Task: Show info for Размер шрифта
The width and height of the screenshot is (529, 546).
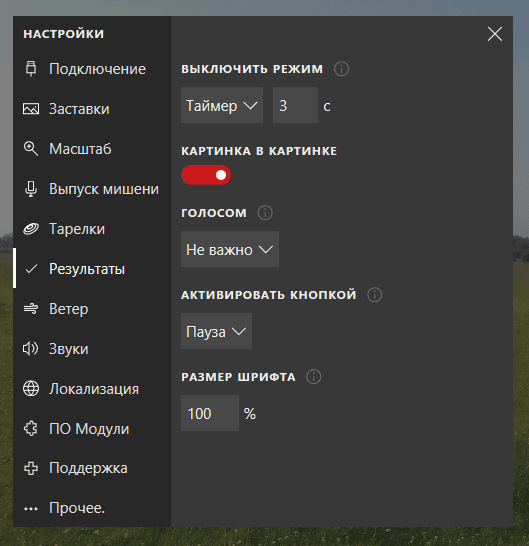Action: [314, 377]
